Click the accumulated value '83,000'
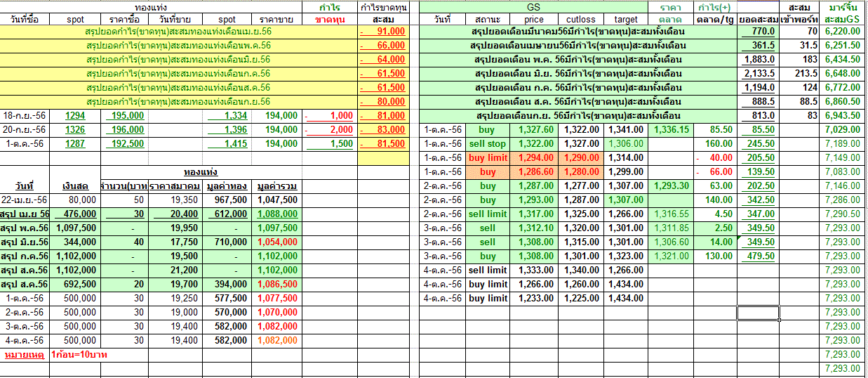868x378 pixels. 382,129
